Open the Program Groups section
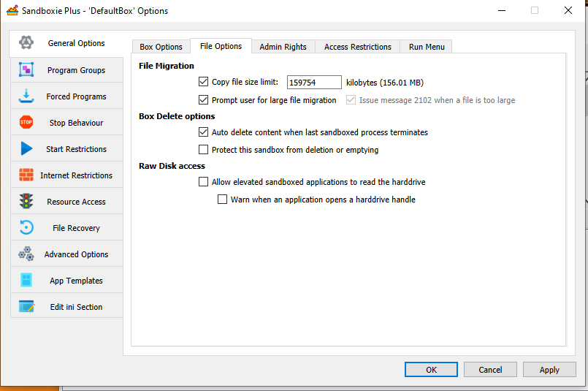Image resolution: width=588 pixels, height=391 pixels. (66, 70)
